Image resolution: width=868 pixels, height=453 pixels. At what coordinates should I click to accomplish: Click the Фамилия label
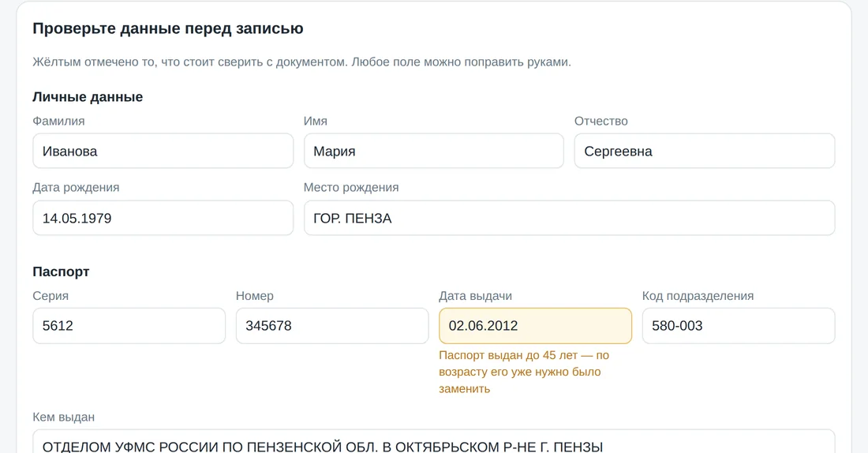pos(58,121)
